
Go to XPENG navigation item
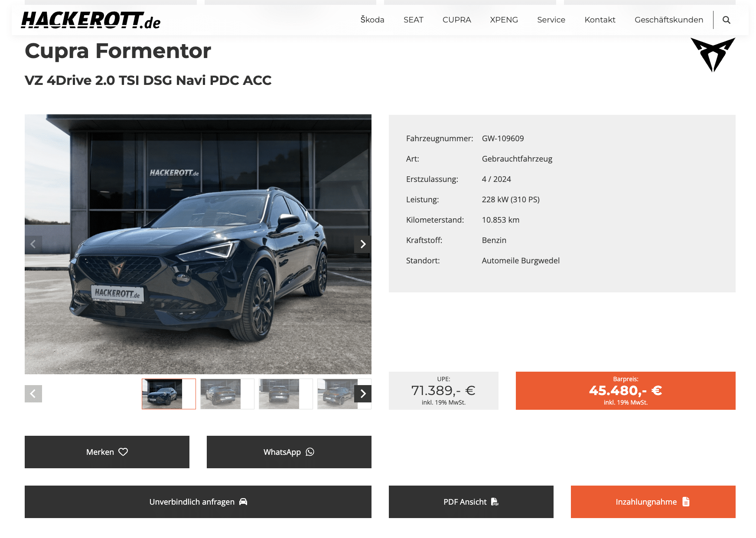[x=504, y=20]
